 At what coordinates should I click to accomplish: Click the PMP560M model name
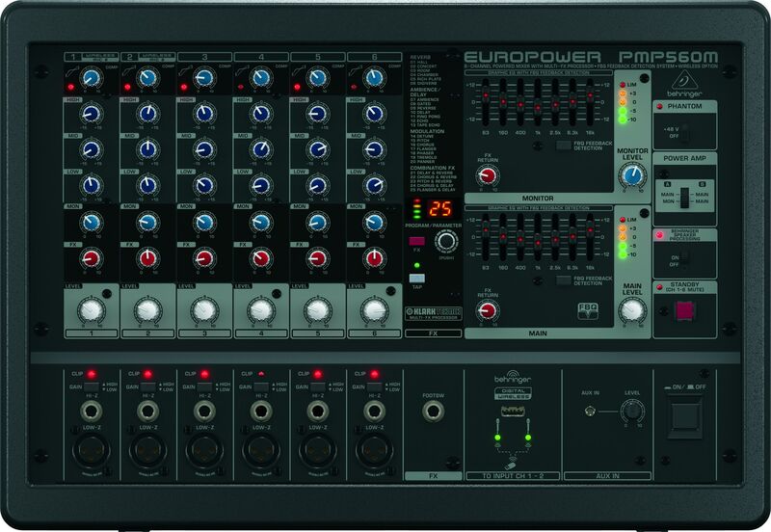tap(668, 57)
